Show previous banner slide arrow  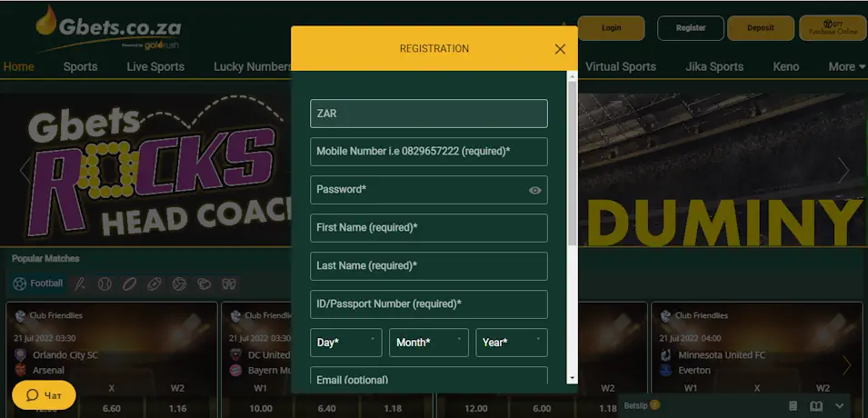(25, 170)
